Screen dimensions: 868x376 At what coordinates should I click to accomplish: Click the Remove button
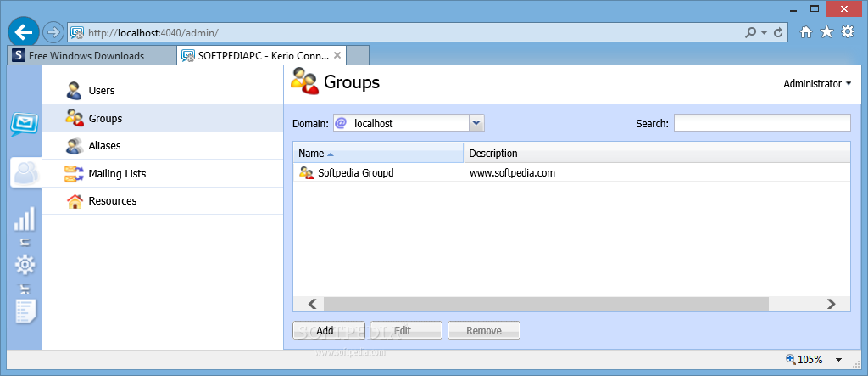click(x=484, y=330)
